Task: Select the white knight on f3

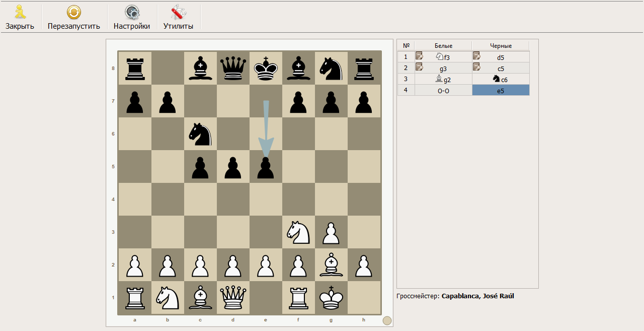Action: 298,232
